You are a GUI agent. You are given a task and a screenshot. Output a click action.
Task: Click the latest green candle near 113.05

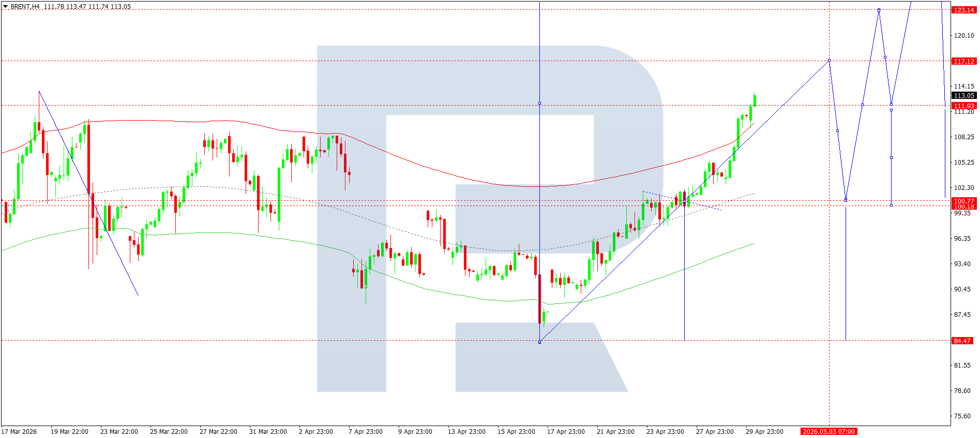click(x=755, y=100)
